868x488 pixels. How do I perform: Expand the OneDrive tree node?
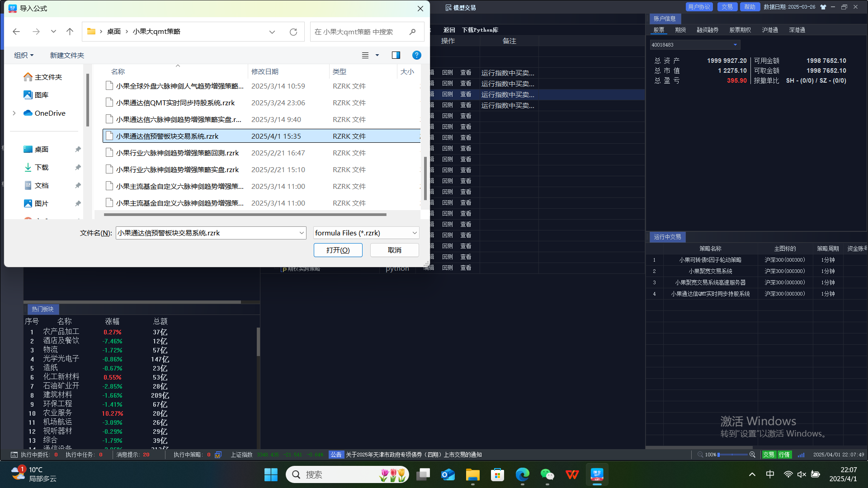pos(14,113)
